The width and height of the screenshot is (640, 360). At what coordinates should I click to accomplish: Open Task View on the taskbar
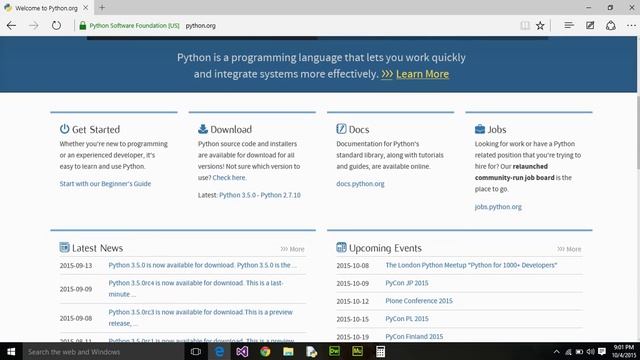[196, 351]
